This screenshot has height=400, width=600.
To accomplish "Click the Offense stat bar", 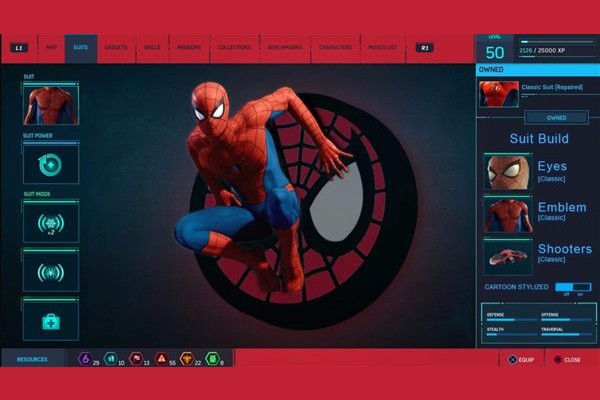I will (x=566, y=320).
